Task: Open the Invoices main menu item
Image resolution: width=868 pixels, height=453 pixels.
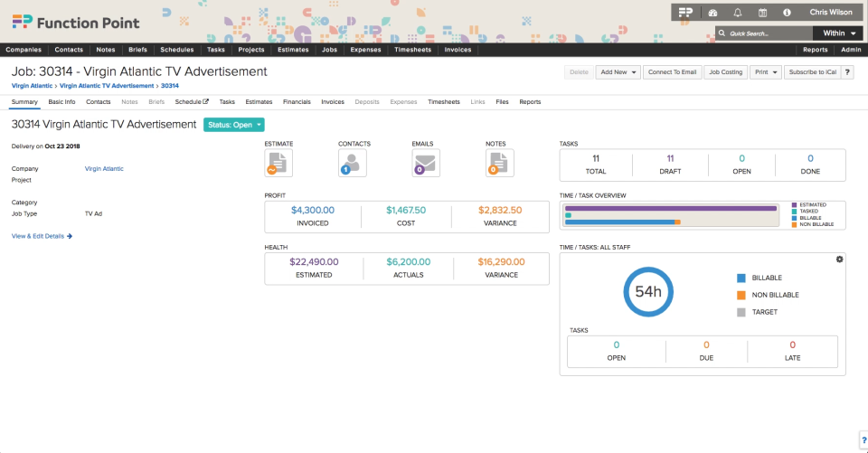Action: (458, 50)
